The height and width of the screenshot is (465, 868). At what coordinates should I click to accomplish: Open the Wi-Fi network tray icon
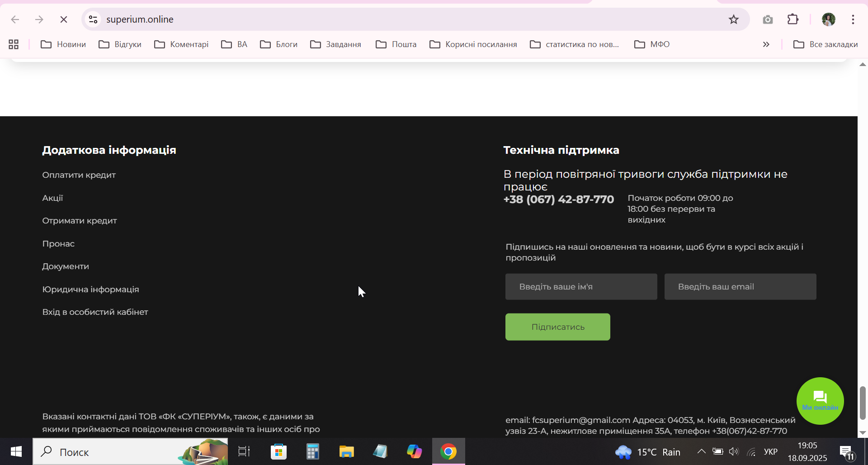[x=751, y=451]
